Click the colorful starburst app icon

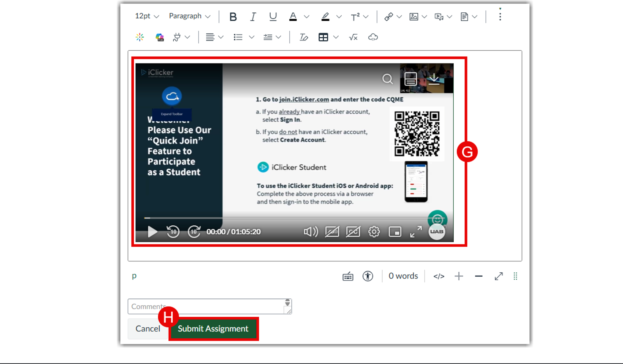click(140, 37)
